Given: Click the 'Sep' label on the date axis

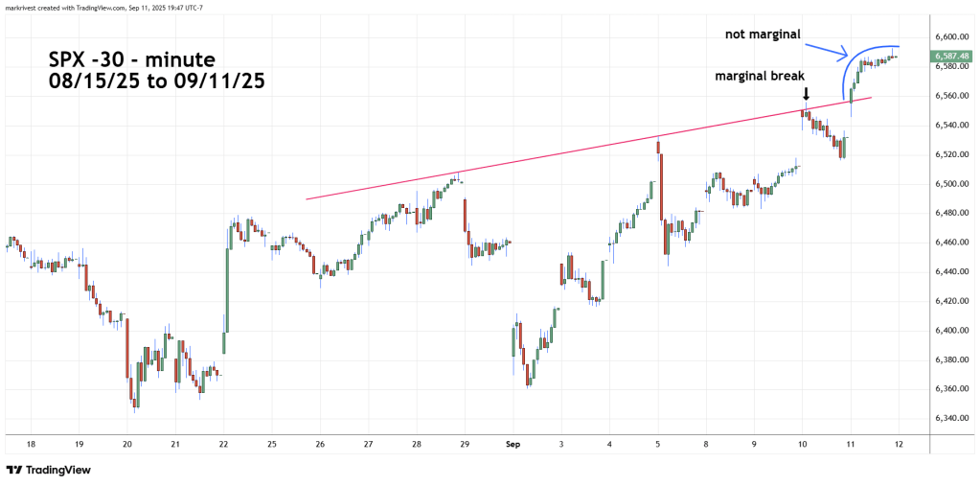Looking at the screenshot, I should (x=513, y=444).
